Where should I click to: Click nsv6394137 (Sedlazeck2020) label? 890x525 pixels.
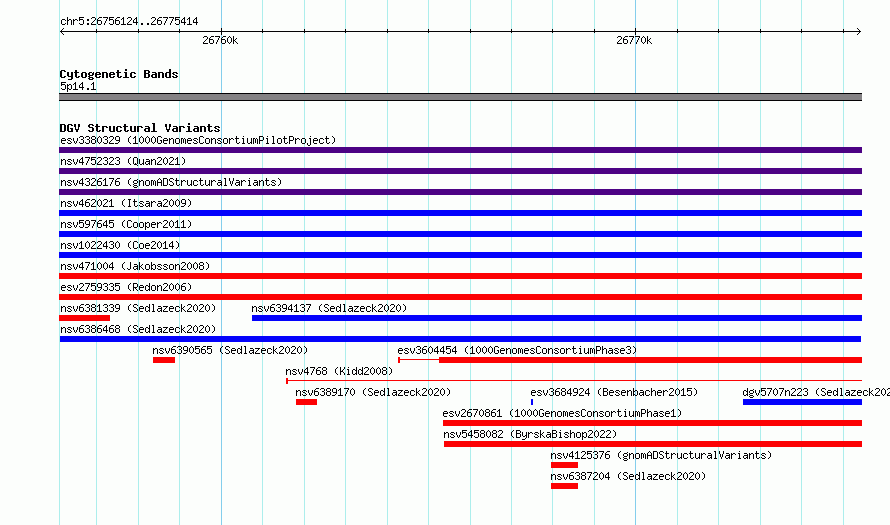coord(329,308)
